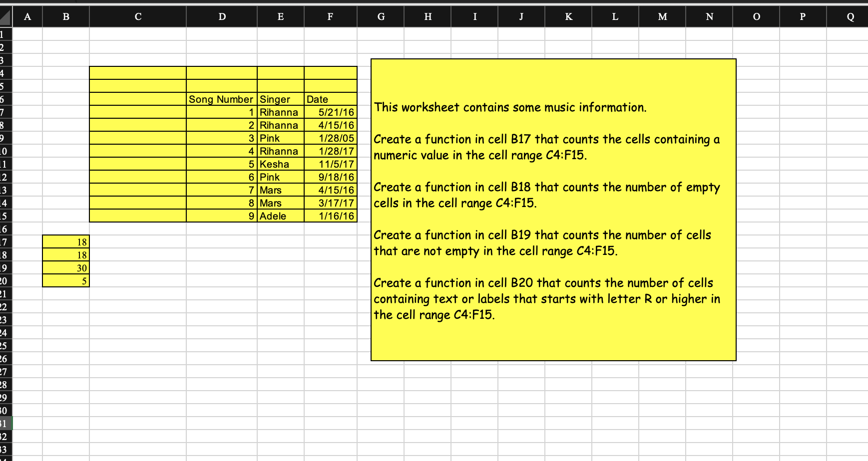This screenshot has width=868, height=461.
Task: Select the date cell "3/17/17"
Action: pos(331,203)
